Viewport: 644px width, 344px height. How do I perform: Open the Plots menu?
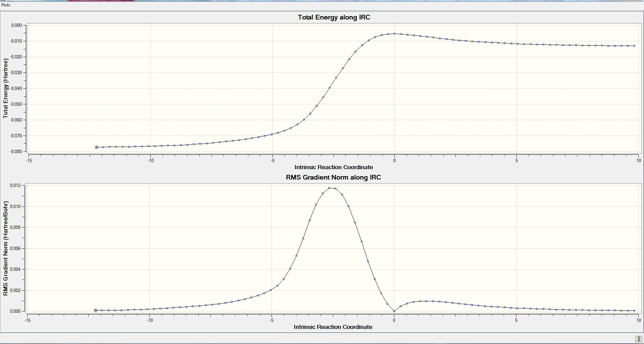pos(6,5)
